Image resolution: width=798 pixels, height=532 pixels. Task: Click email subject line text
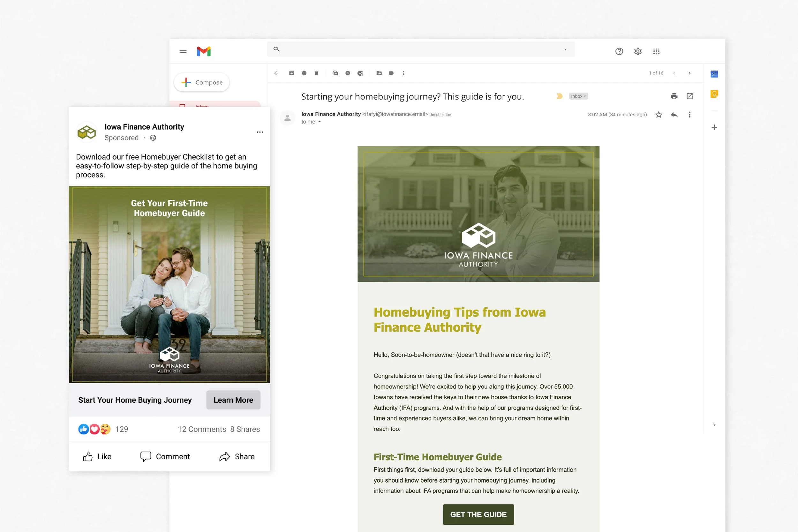(x=413, y=97)
